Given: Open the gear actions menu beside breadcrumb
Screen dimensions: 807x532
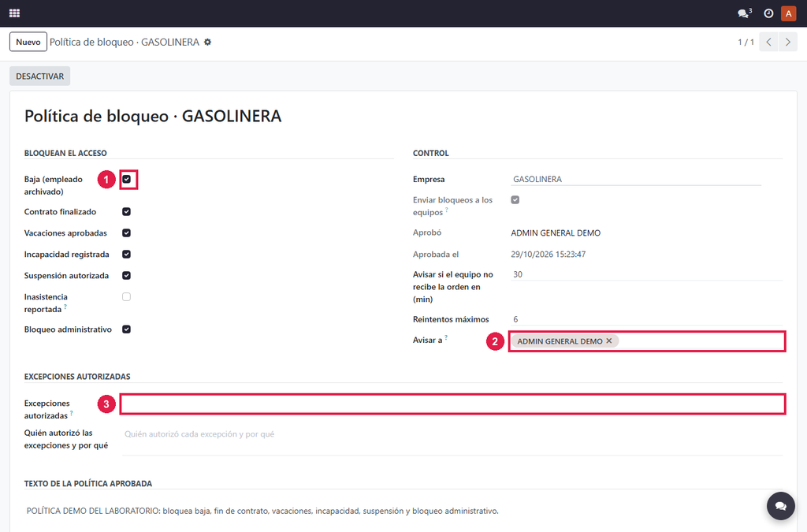Looking at the screenshot, I should click(207, 43).
